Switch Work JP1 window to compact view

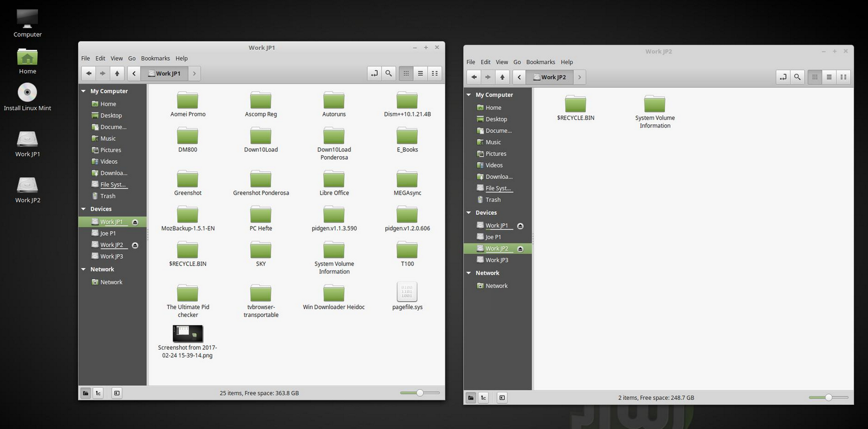pyautogui.click(x=435, y=74)
